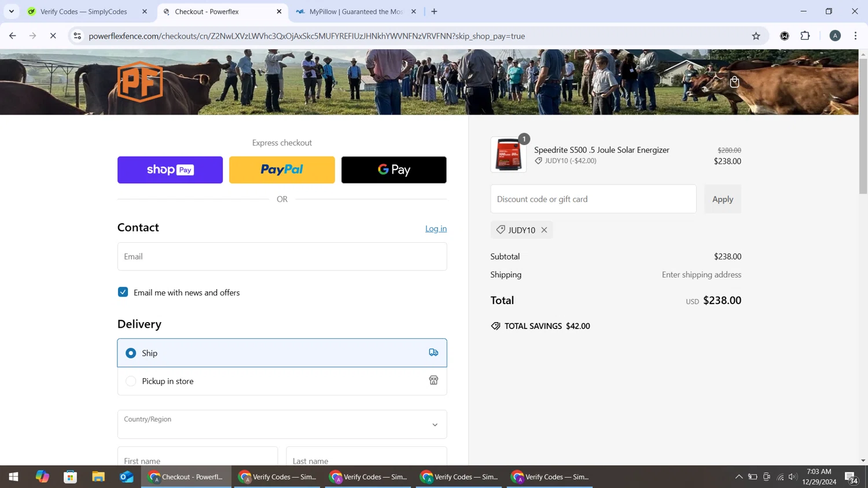Uncheck Email me with news and offers
The image size is (868, 488).
(x=123, y=292)
